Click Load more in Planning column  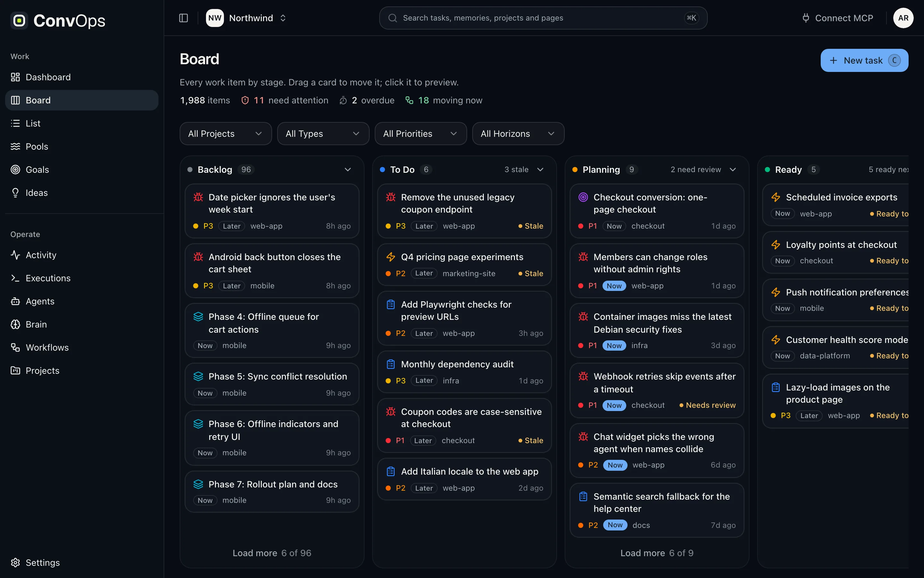pos(657,553)
